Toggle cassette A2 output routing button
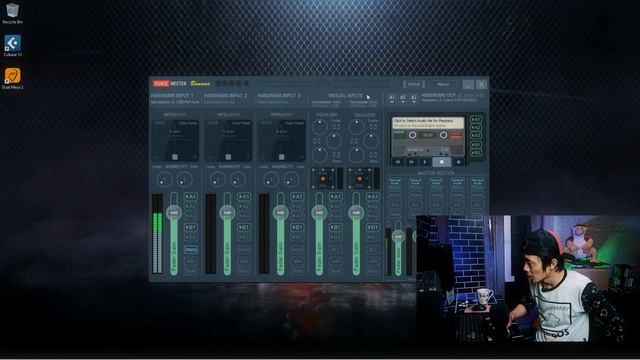640x360 pixels. pyautogui.click(x=476, y=127)
